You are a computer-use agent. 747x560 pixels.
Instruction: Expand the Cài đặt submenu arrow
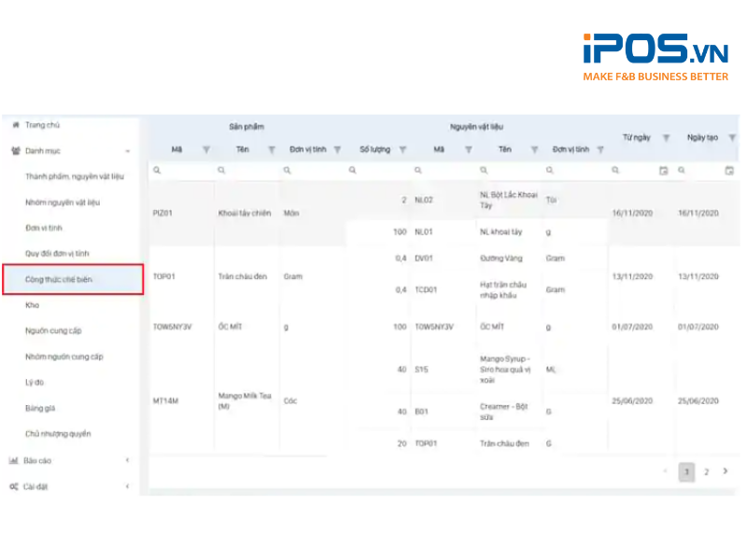127,486
